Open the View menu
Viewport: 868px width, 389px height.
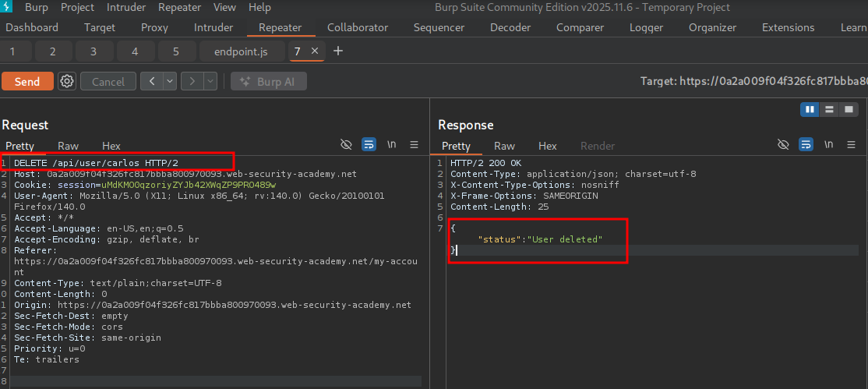click(x=224, y=8)
